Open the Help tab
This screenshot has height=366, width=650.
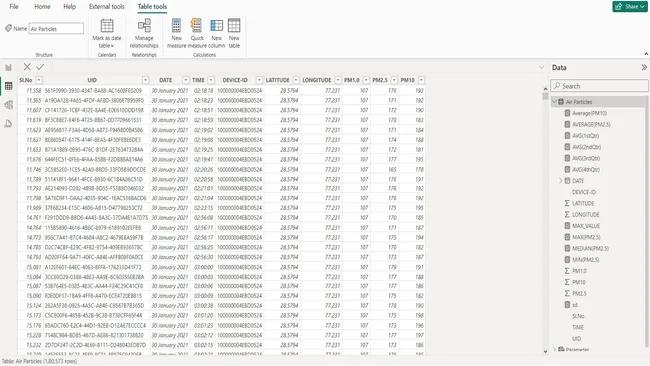click(x=70, y=7)
